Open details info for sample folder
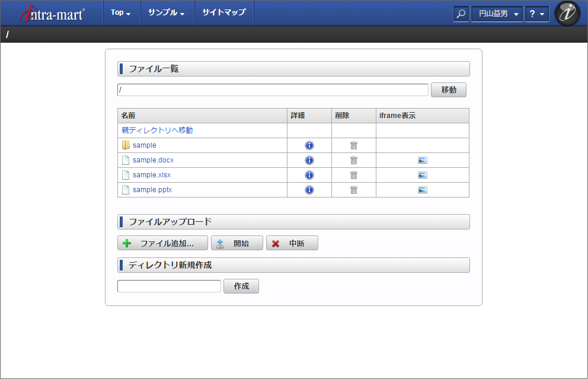588x379 pixels. (x=309, y=145)
